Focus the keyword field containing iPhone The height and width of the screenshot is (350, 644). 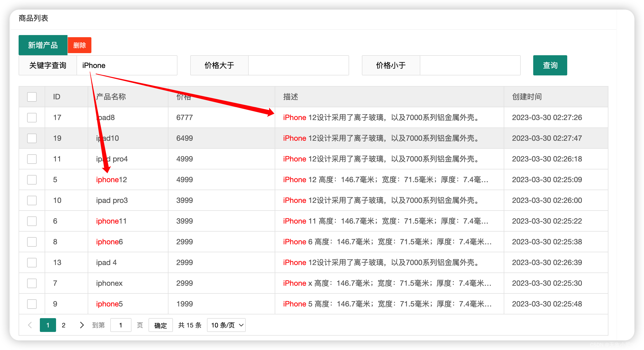(127, 65)
